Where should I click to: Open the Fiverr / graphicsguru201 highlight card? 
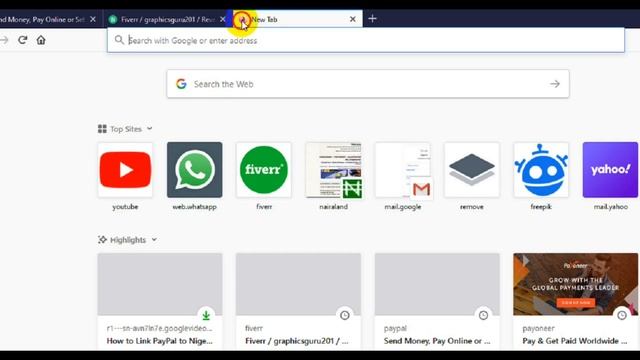click(298, 301)
